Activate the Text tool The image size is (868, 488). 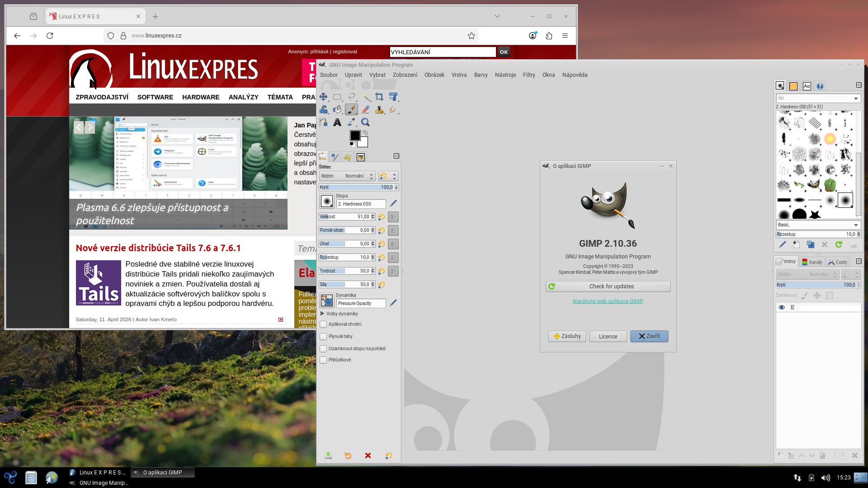[337, 122]
